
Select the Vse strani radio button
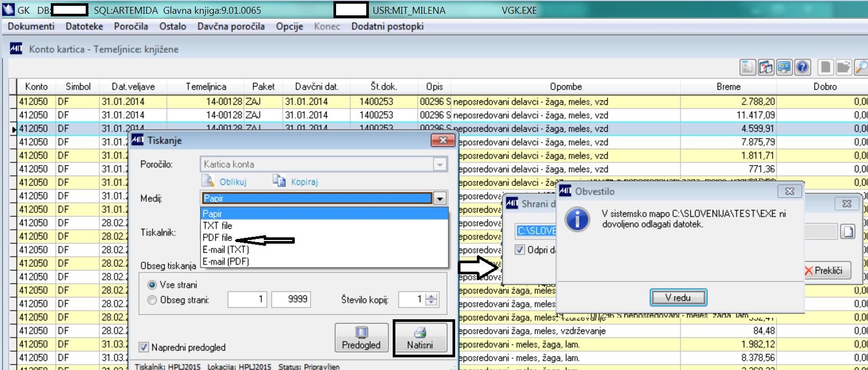tap(152, 285)
